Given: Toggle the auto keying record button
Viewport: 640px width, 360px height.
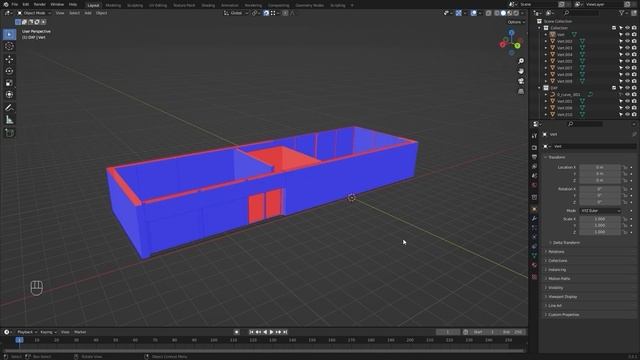Looking at the screenshot, I should [x=237, y=332].
